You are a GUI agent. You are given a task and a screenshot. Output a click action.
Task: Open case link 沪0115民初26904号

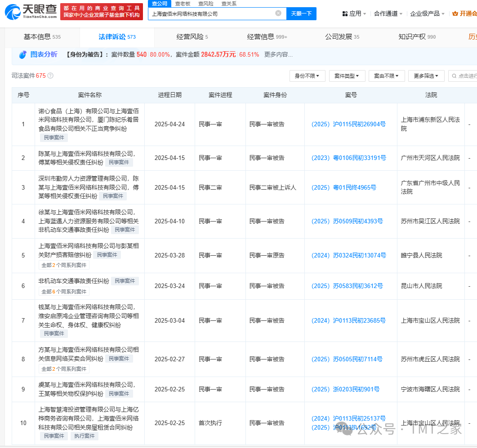(348, 124)
